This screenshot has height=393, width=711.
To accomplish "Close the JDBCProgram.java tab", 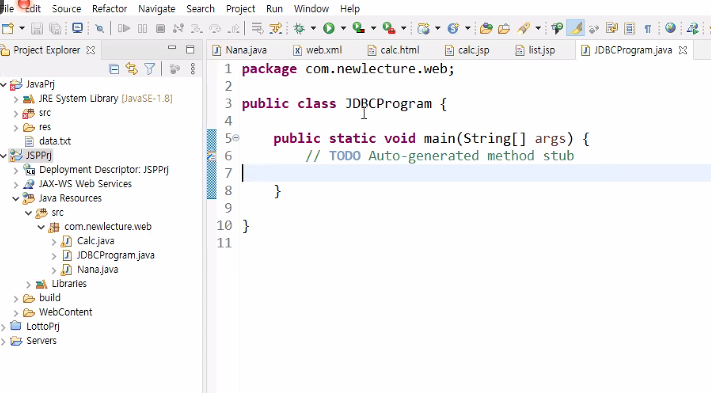I will click(x=683, y=50).
